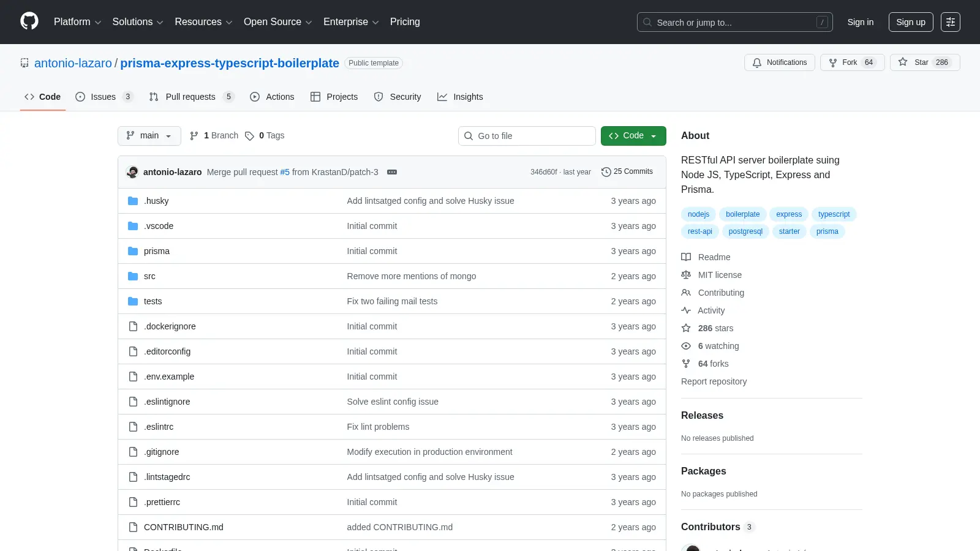Open the Platform navigation menu
Viewport: 980px width, 551px height.
tap(77, 22)
